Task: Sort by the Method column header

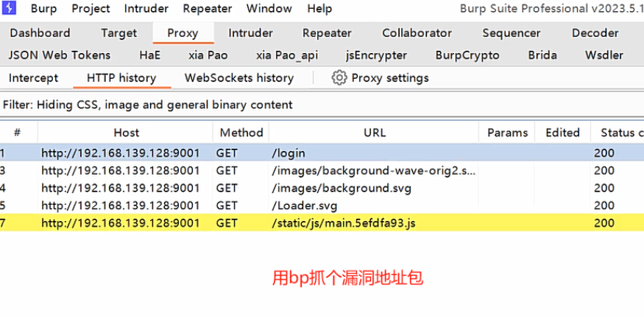Action: point(241,133)
